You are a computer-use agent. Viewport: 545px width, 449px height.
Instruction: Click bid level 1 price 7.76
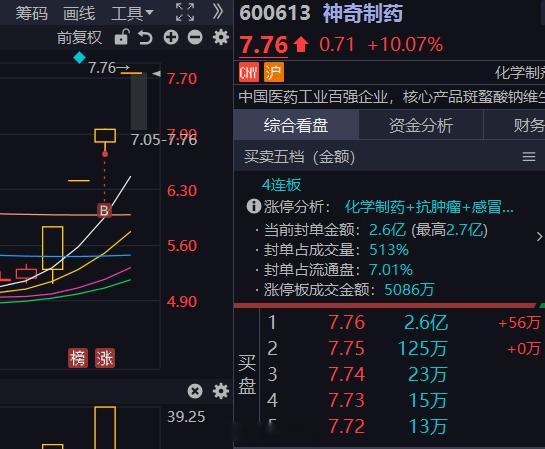pos(347,323)
